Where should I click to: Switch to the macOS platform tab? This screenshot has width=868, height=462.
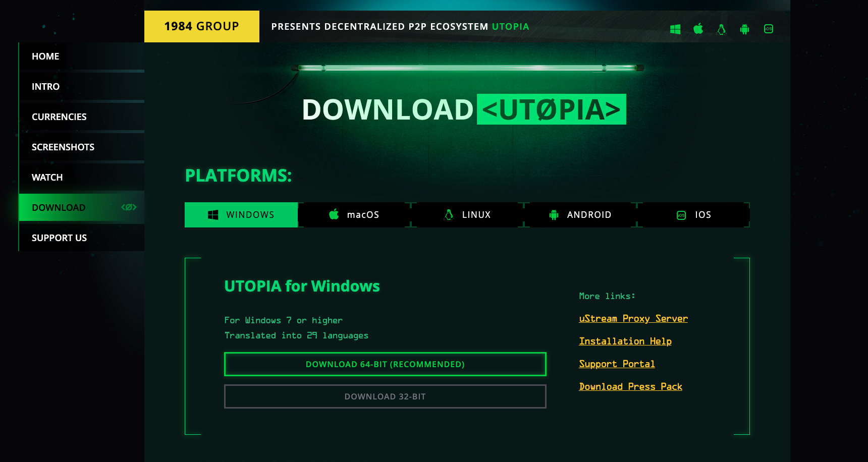coord(354,215)
